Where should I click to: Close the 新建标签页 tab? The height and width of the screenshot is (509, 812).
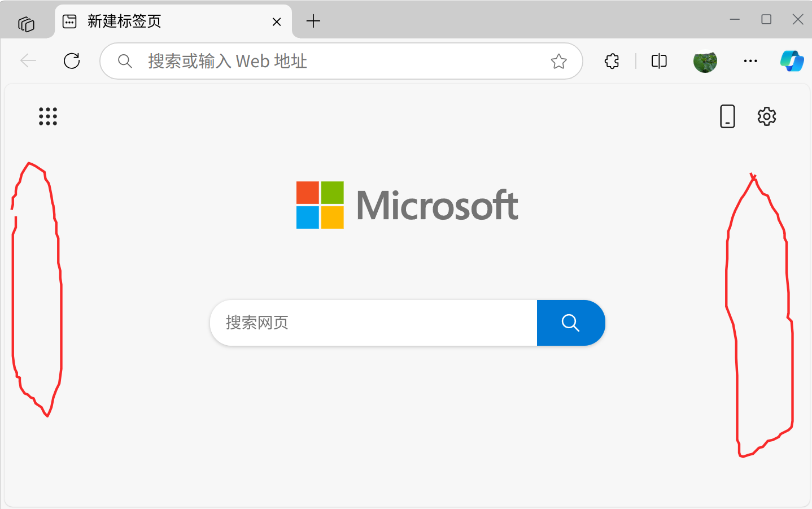pos(277,22)
